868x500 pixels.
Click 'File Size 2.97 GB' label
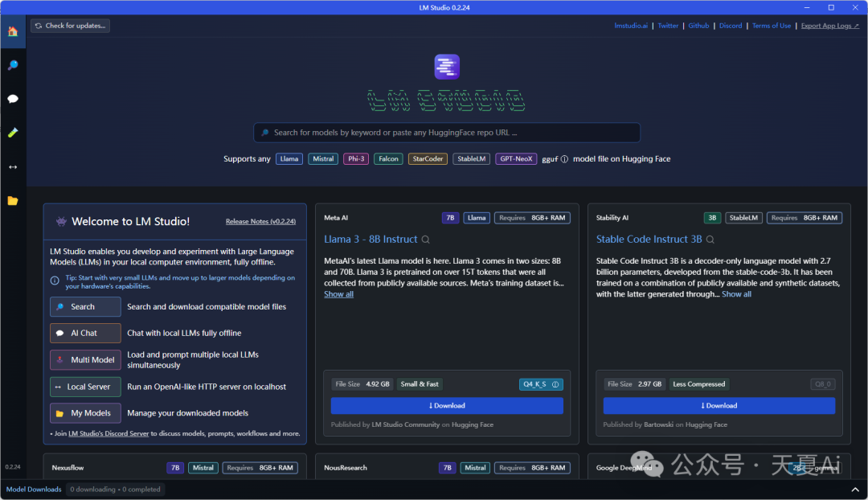tap(634, 384)
